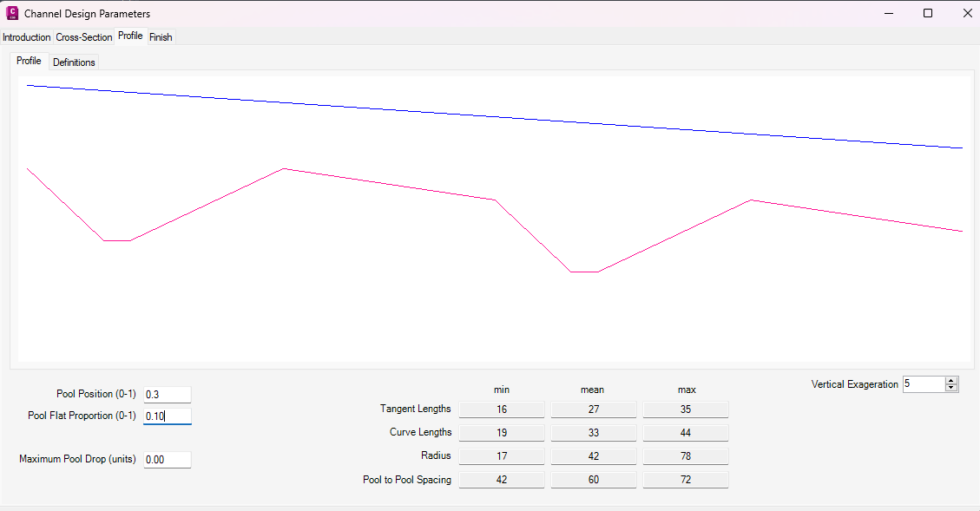The image size is (980, 511).
Task: Focus the Pool Flat Proportion field
Action: 167,416
